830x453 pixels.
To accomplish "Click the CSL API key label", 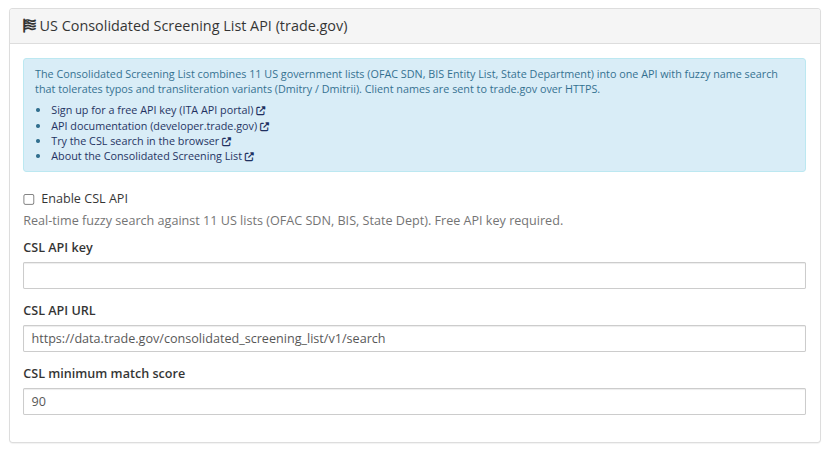I will click(x=58, y=248).
